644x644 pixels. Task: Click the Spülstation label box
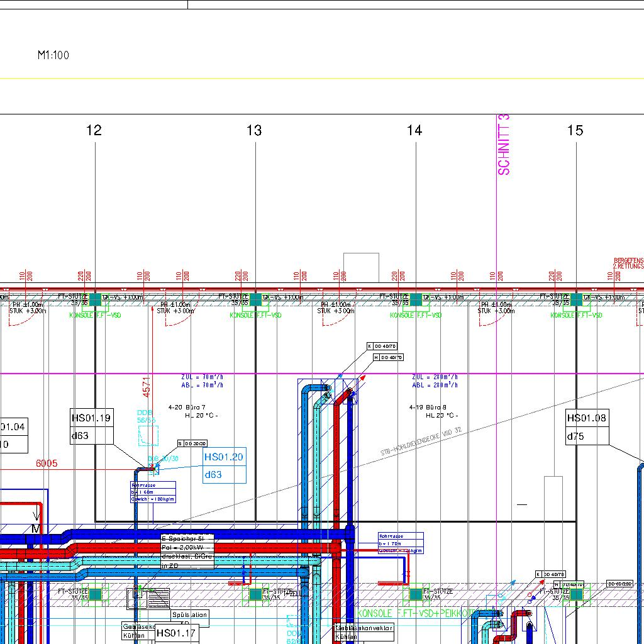tap(190, 614)
